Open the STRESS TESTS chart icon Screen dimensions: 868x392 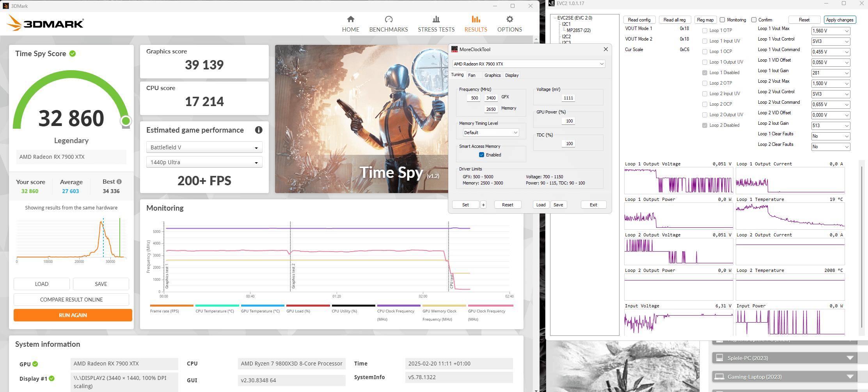(436, 19)
